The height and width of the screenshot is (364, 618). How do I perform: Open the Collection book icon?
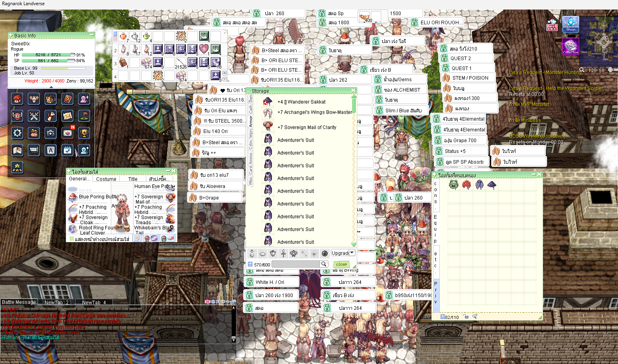tap(571, 46)
